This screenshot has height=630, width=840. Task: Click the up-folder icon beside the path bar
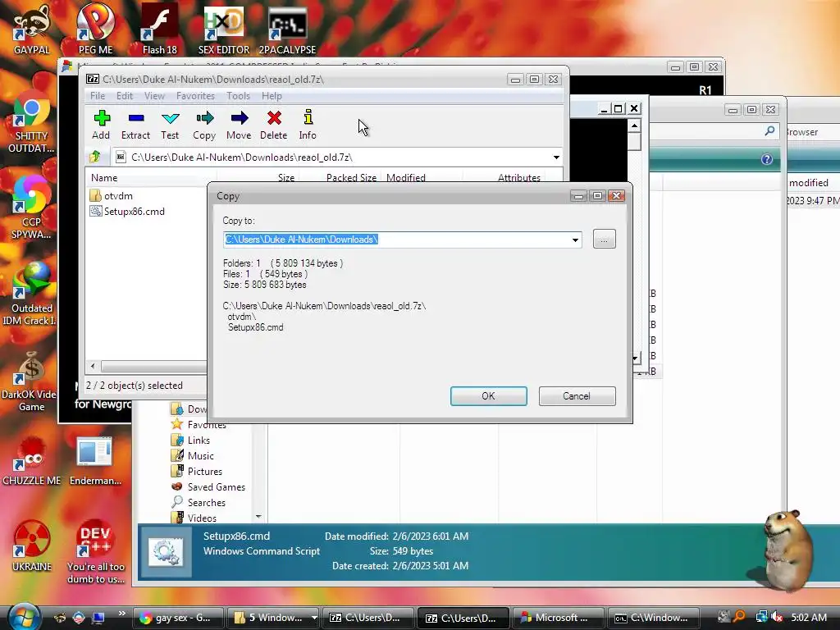pos(95,157)
